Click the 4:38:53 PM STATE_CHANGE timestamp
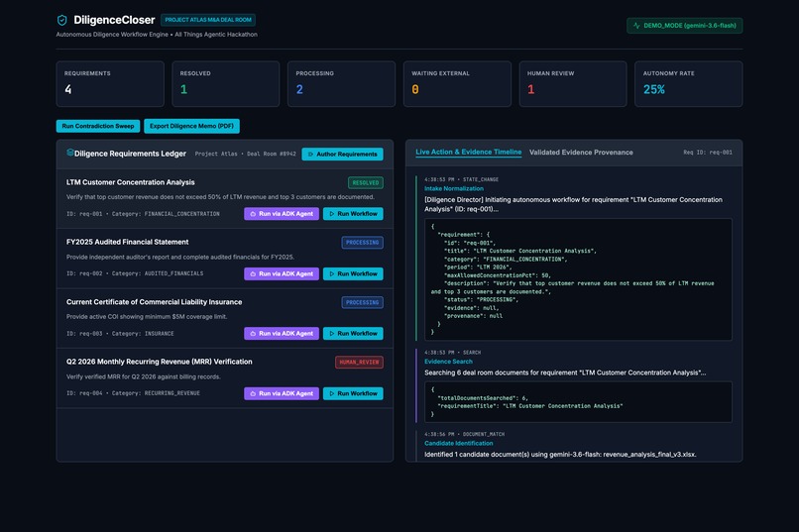Image resolution: width=799 pixels, height=532 pixels. [x=461, y=179]
